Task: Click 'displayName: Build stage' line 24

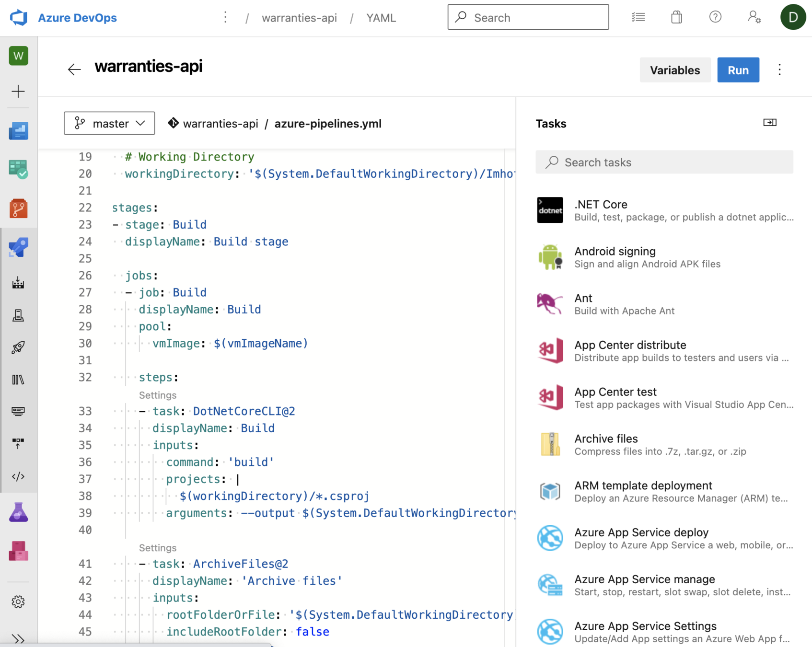Action: point(207,242)
